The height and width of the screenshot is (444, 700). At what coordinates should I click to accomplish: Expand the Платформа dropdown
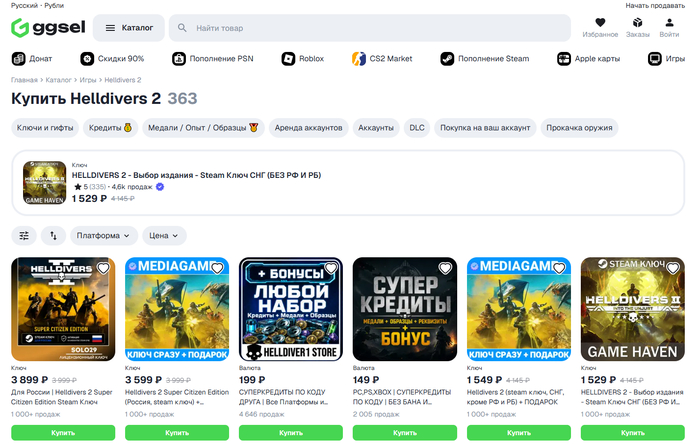pos(104,236)
